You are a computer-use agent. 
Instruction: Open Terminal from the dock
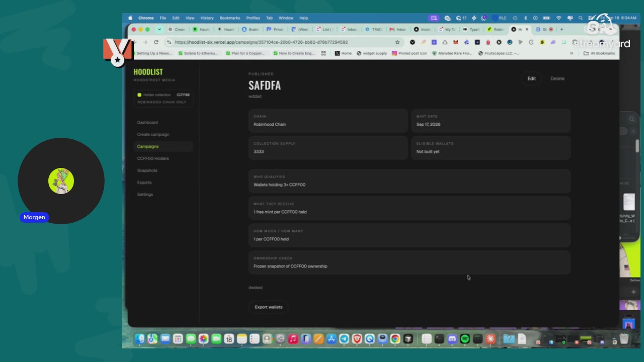pyautogui.click(x=439, y=339)
